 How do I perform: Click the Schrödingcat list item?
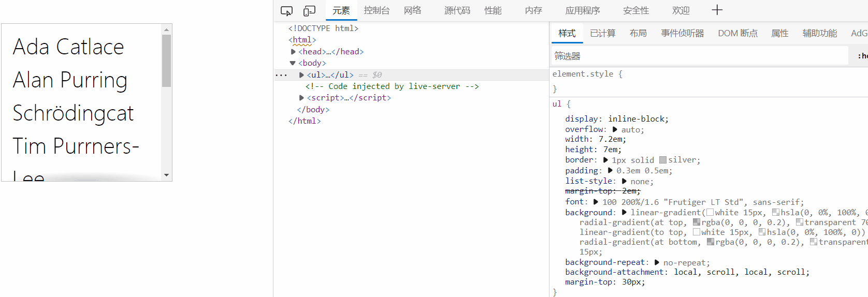click(73, 113)
